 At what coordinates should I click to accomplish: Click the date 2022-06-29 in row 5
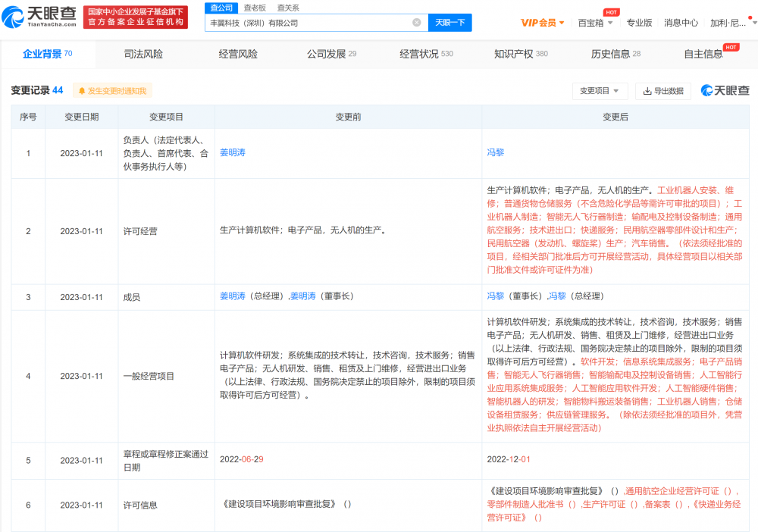click(242, 459)
